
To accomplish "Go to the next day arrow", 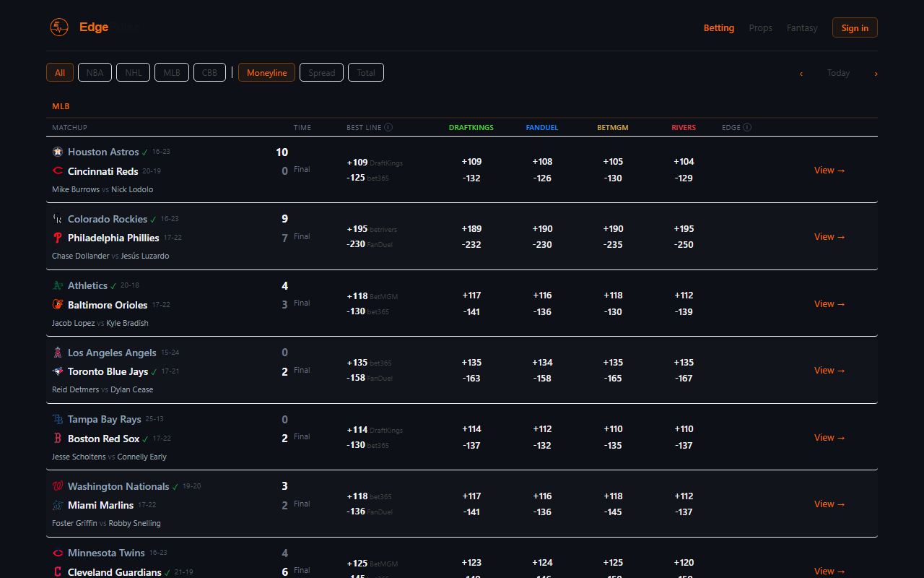I will point(876,73).
